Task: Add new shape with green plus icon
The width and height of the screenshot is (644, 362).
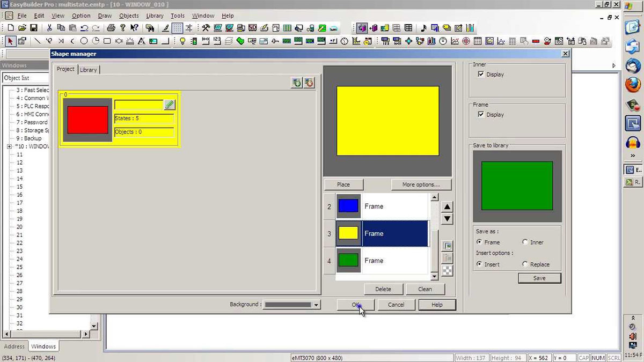Action: point(297,83)
